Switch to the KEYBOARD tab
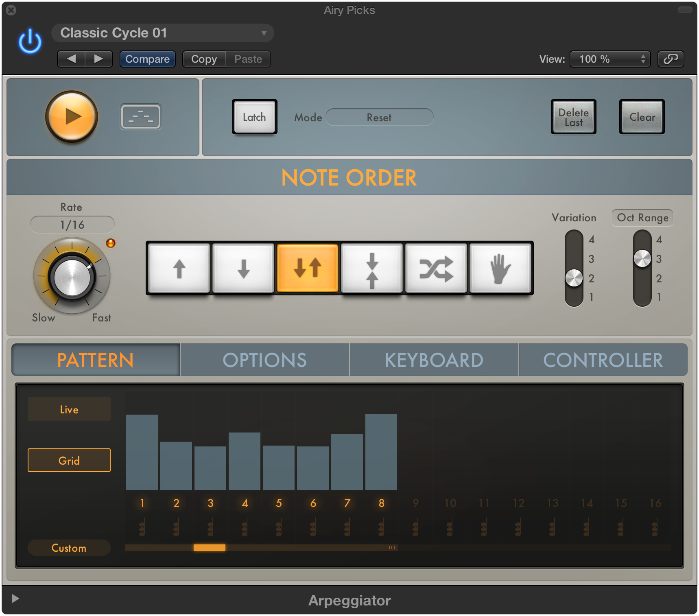Viewport: 699px width, 616px height. tap(434, 360)
